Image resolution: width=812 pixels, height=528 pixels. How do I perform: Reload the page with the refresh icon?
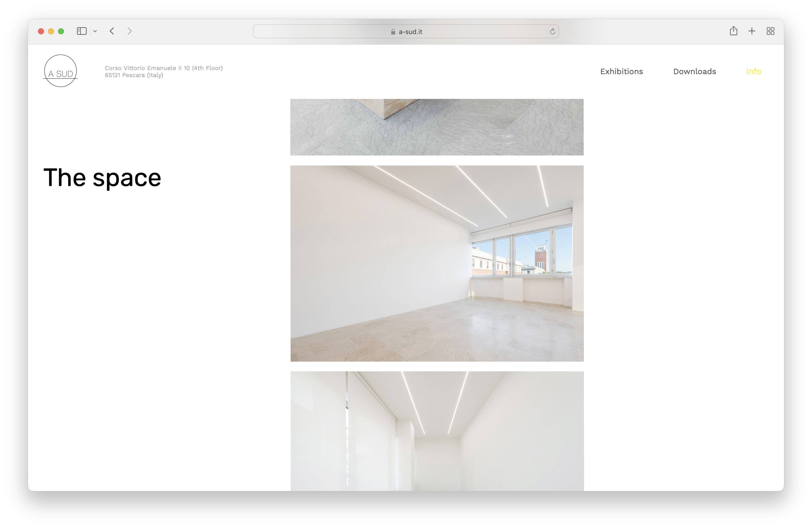point(552,31)
